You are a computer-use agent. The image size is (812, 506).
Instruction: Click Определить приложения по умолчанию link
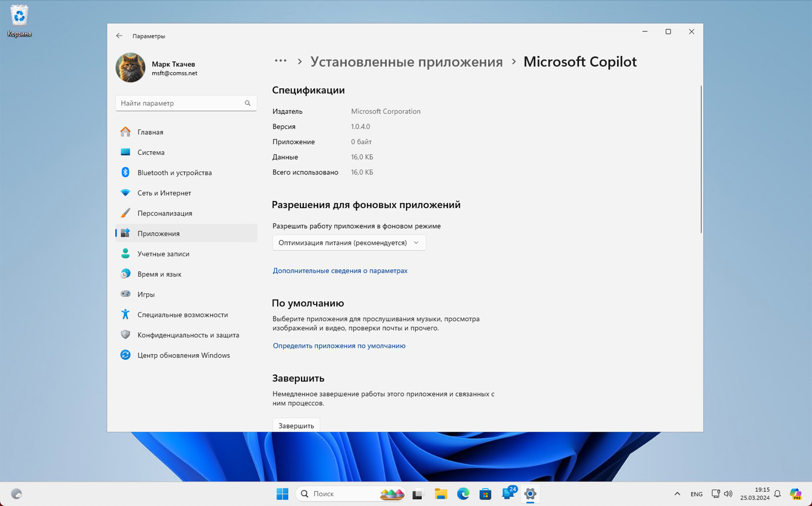click(x=339, y=346)
